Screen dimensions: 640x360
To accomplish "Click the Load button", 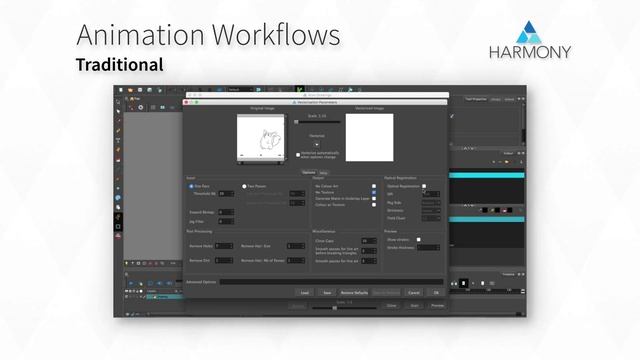I will pyautogui.click(x=304, y=293).
